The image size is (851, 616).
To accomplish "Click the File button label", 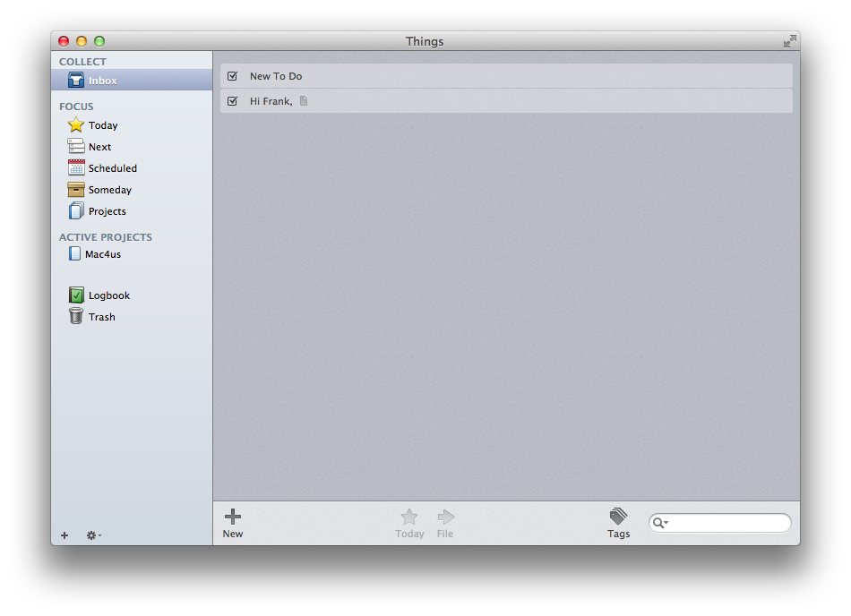I will coord(445,534).
